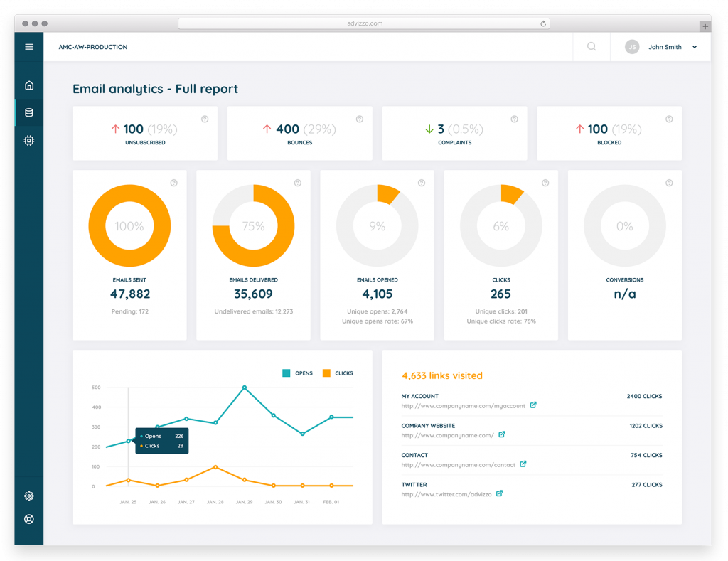Open the John Smith account dropdown
The height and width of the screenshot is (561, 728).
(665, 47)
